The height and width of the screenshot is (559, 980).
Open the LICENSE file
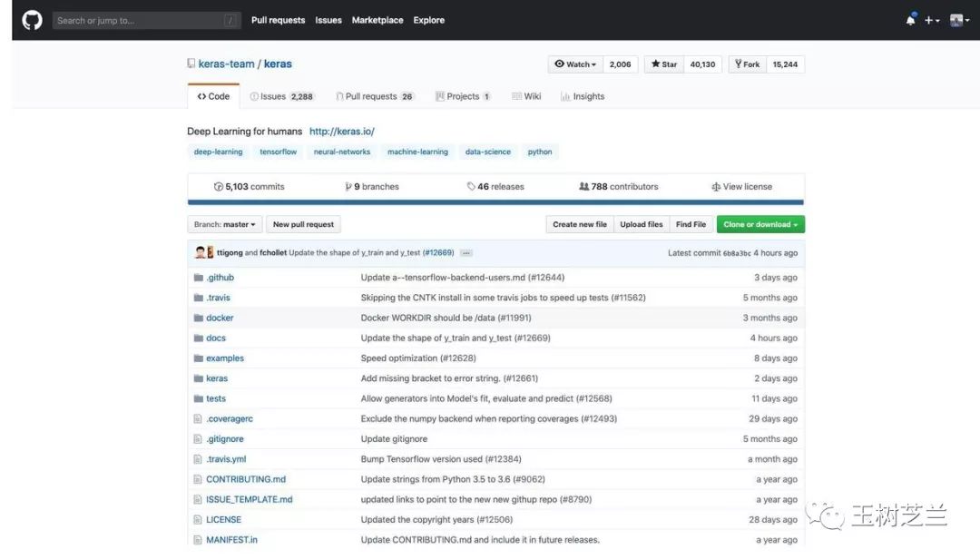(x=224, y=520)
